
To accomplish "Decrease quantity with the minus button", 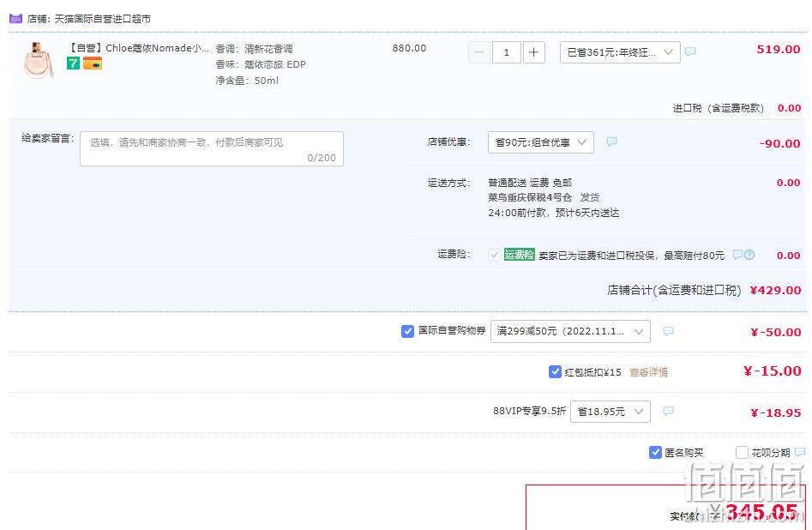I will 479,52.
